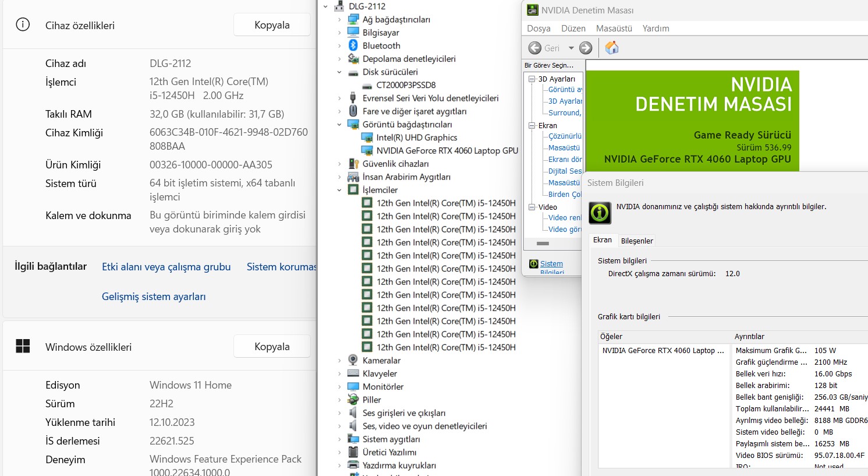
Task: Open Dijital Ses item under Ekran
Action: tap(565, 171)
